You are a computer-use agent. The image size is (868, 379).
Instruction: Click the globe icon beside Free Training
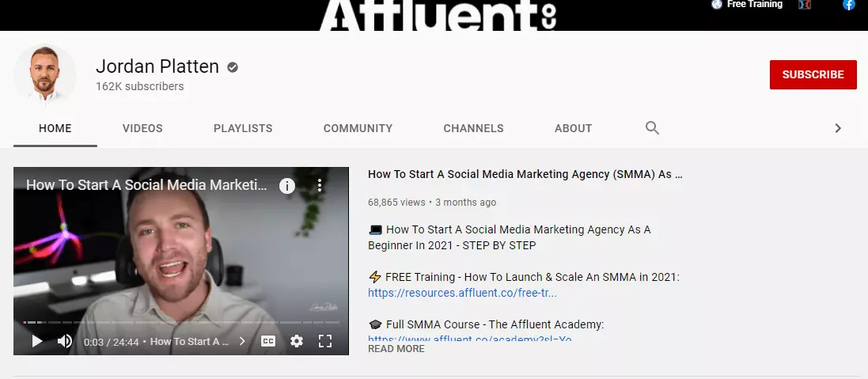(717, 5)
